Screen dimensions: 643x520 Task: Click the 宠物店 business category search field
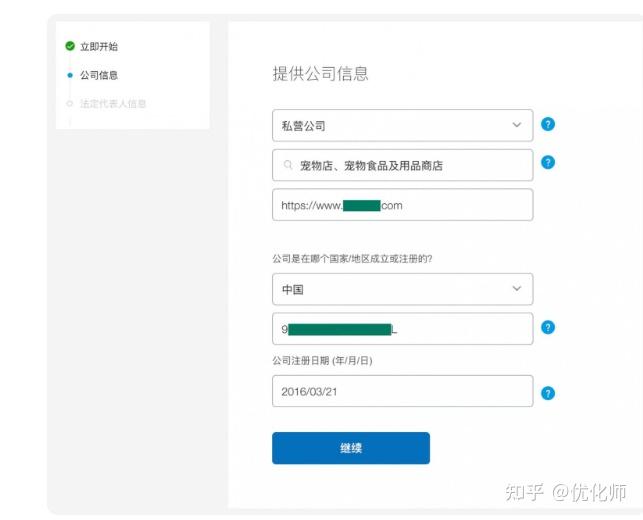point(410,166)
